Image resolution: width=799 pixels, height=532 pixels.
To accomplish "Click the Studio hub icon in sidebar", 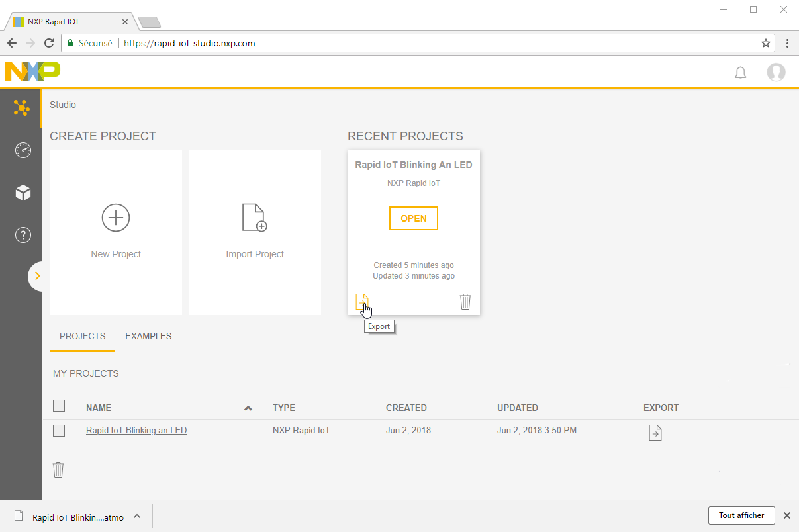I will point(22,107).
